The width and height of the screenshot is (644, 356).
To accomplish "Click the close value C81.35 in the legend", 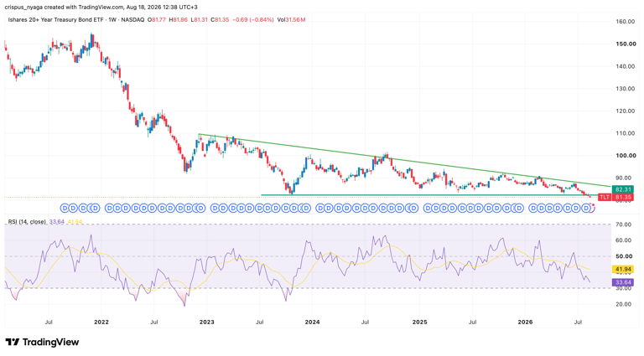I will 220,20.
